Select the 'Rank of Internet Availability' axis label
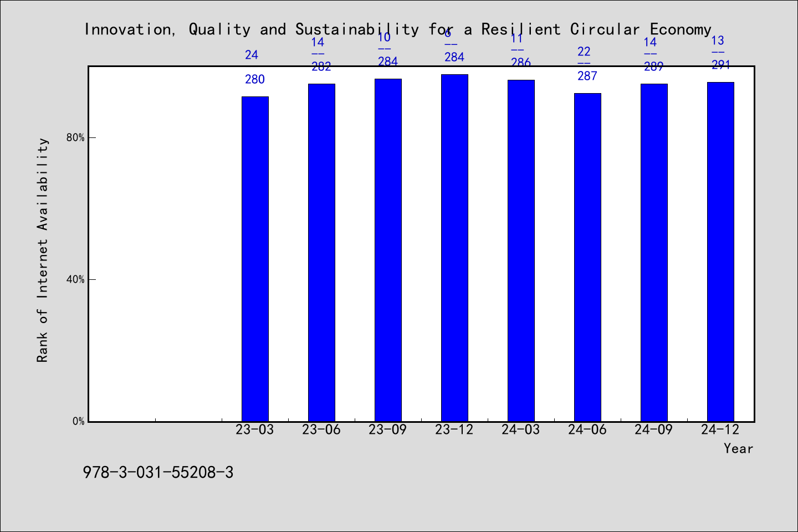This screenshot has height=532, width=798. [43, 250]
